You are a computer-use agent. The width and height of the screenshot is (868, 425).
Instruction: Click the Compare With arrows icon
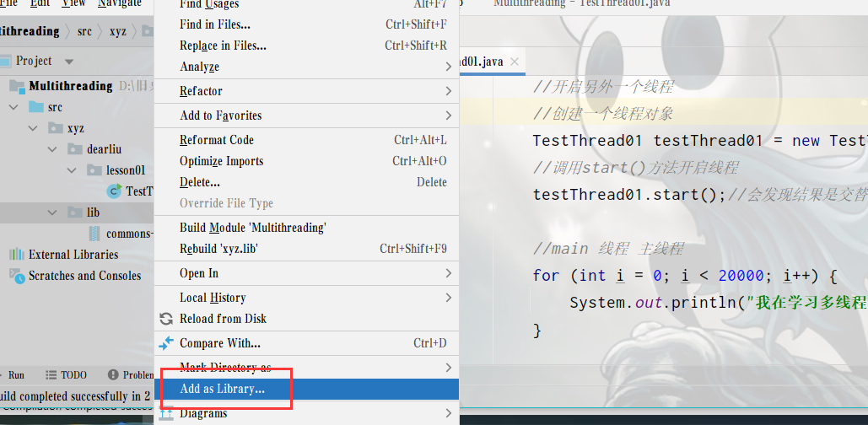coord(166,343)
